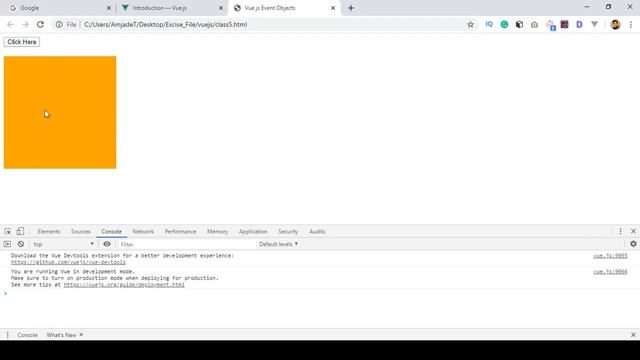The image size is (640, 360).
Task: Open the purple square extension icon
Action: tap(564, 24)
